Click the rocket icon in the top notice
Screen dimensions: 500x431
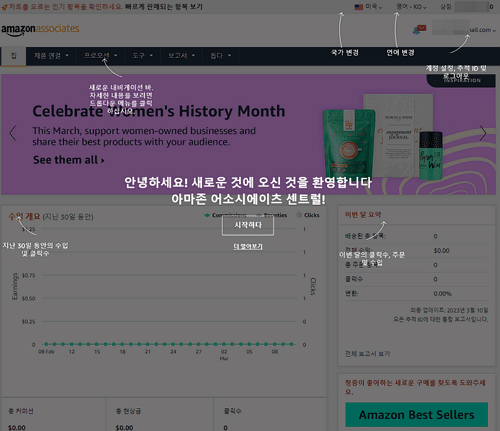[x=4, y=7]
